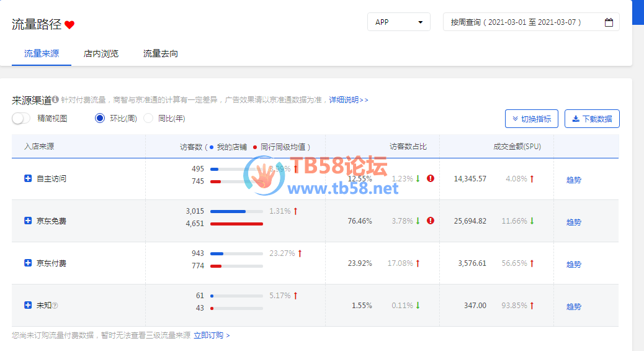Click the 14,345.57 amount value
This screenshot has height=351, width=644.
[x=470, y=178]
